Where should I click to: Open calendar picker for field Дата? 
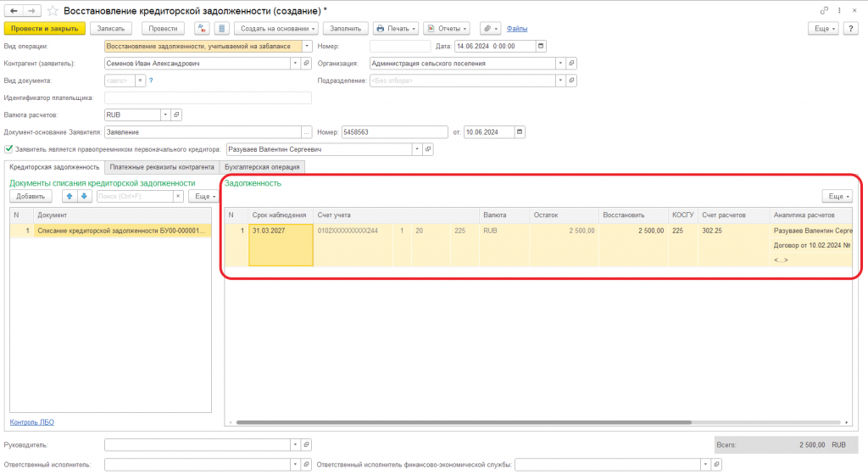541,46
